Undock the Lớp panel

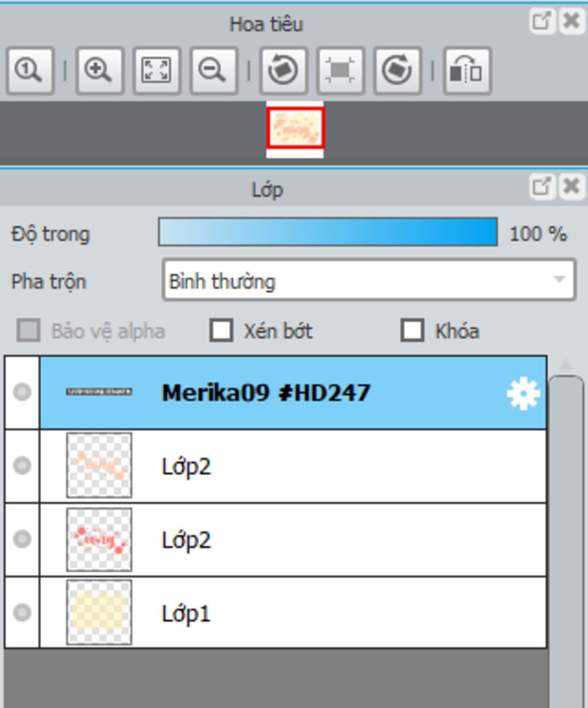(x=541, y=187)
